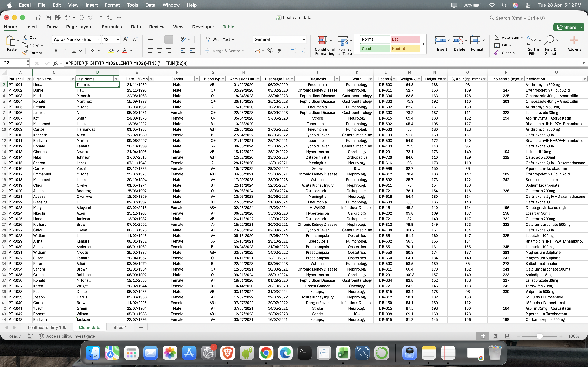The height and width of the screenshot is (367, 588).
Task: Click the Format as Table icon
Action: pos(342,40)
